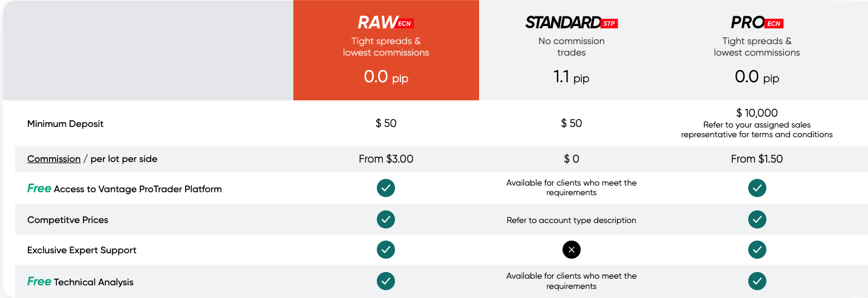Viewport: 868px width, 298px height.
Task: Click 'From $1.50' PRO commission value
Action: (757, 159)
